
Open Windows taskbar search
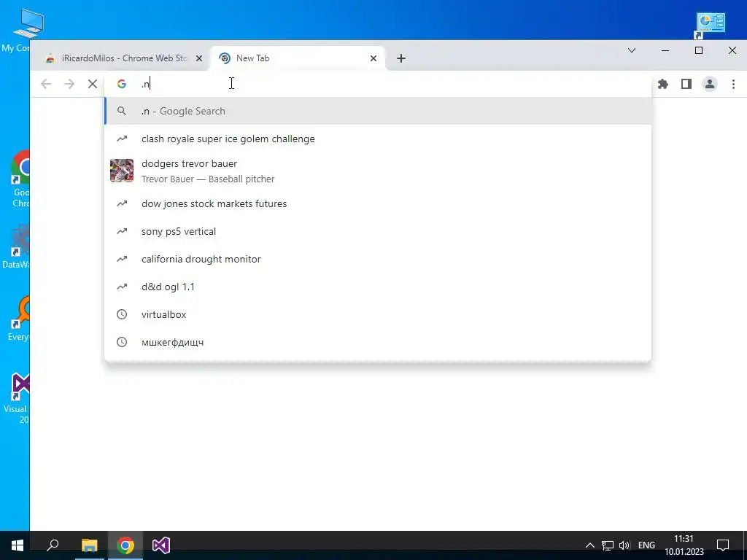[x=53, y=545]
